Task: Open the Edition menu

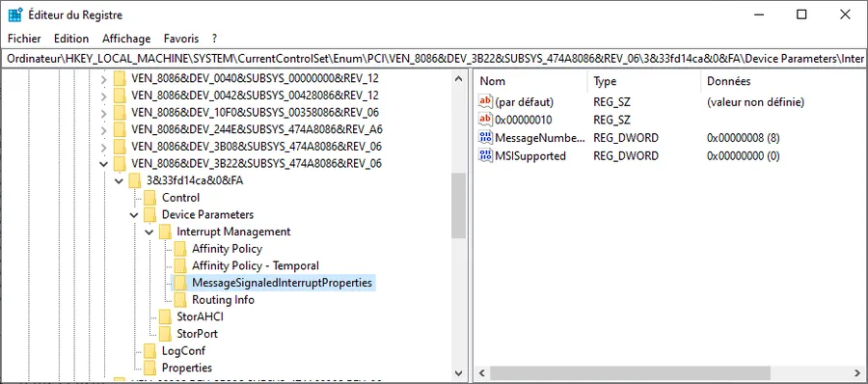Action: (x=71, y=39)
